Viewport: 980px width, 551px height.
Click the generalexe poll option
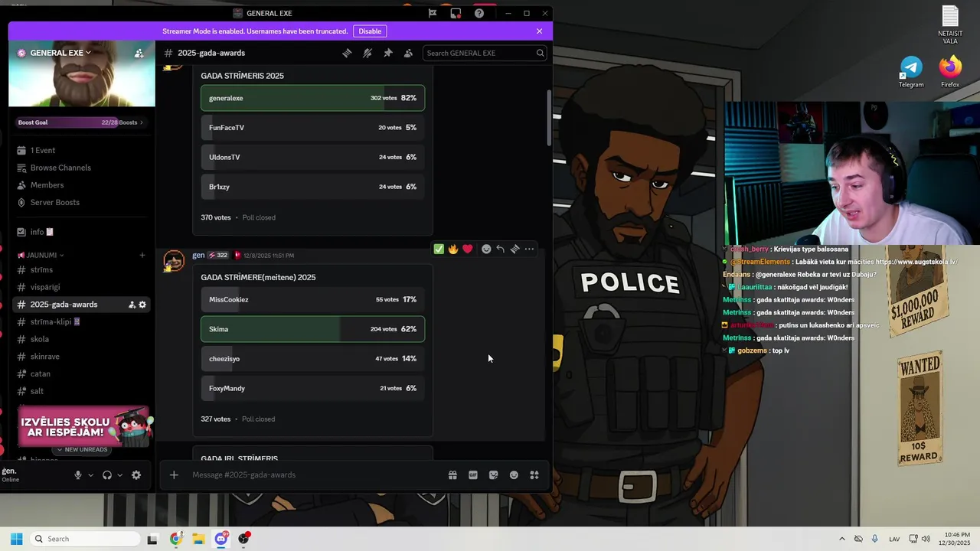312,98
